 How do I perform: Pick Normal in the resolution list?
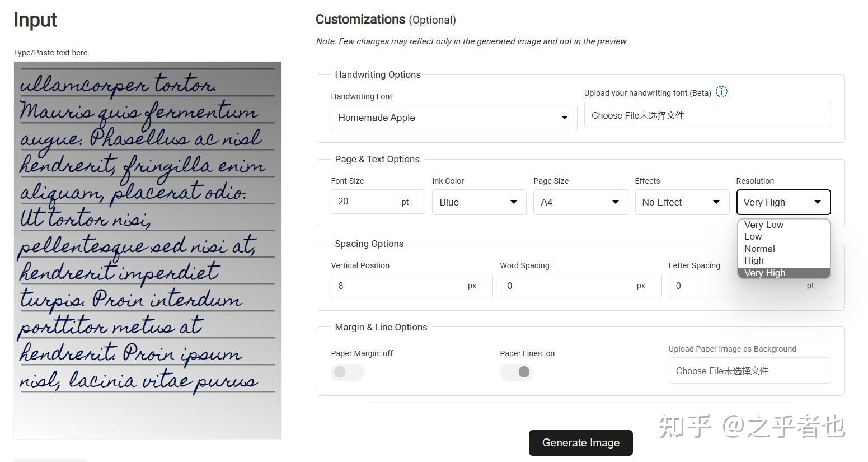point(759,249)
